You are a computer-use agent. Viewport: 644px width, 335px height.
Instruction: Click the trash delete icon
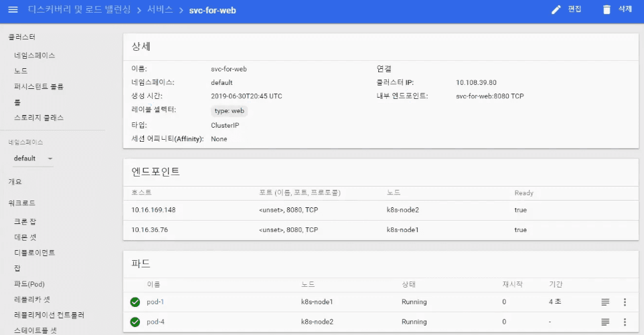click(x=607, y=10)
